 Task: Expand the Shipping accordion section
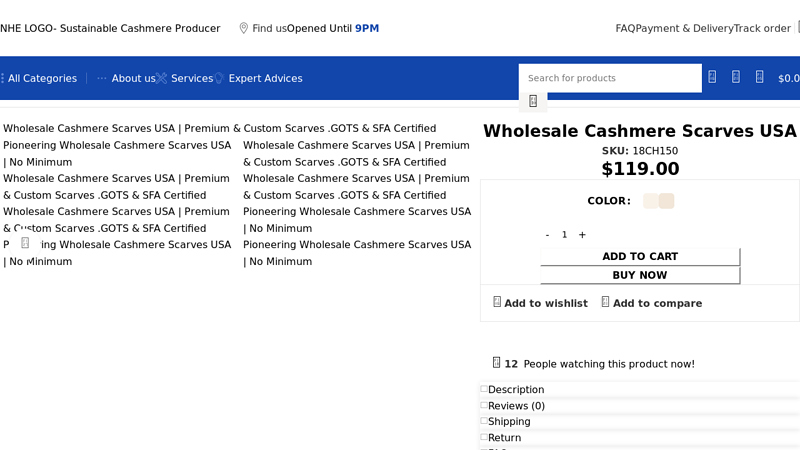pos(509,422)
